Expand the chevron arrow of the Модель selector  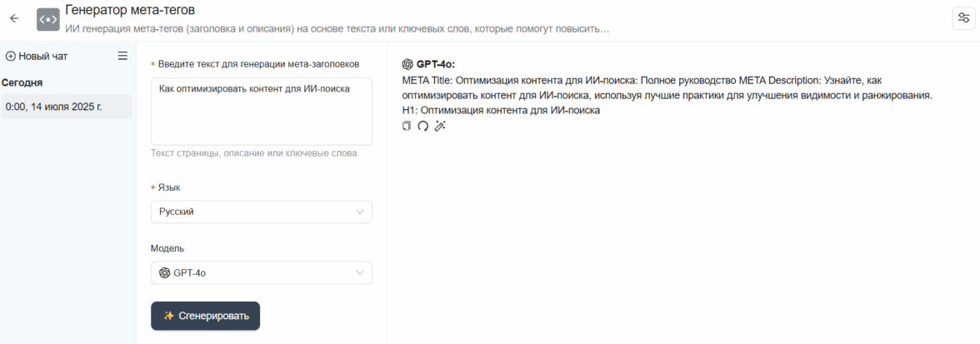coord(360,273)
